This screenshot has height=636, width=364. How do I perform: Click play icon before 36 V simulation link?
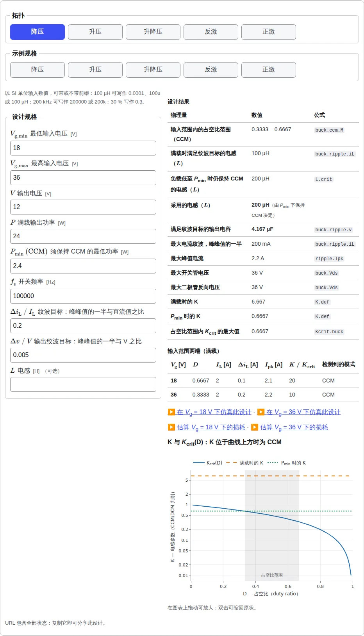[261, 412]
